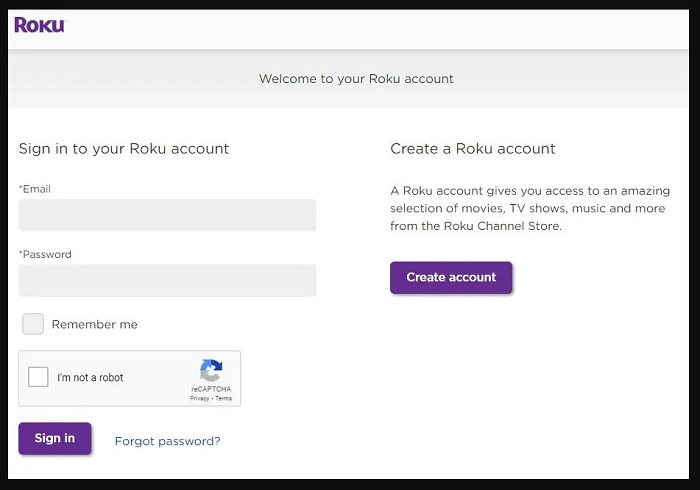Open the Forgot password? link

click(x=167, y=441)
